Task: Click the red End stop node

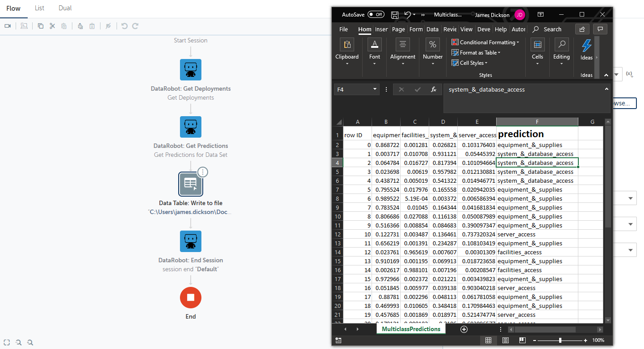Action: click(x=191, y=298)
